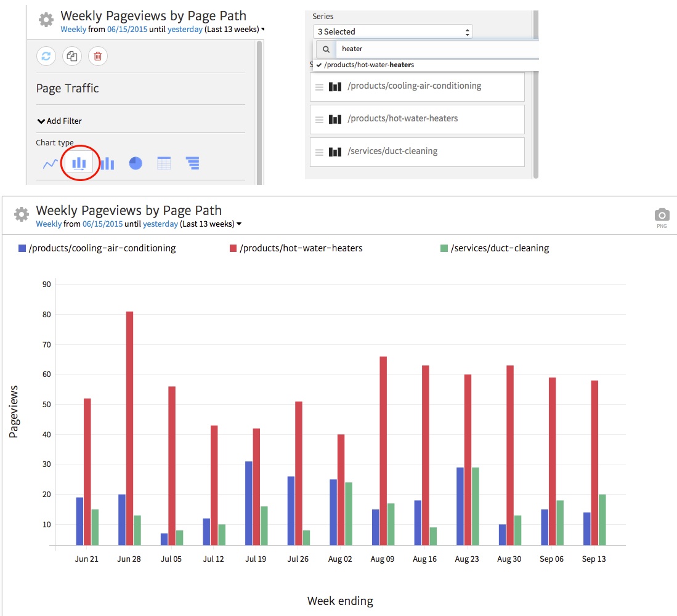Open the 3 Selected series dropdown
Viewport: 677px width, 616px height.
point(392,31)
